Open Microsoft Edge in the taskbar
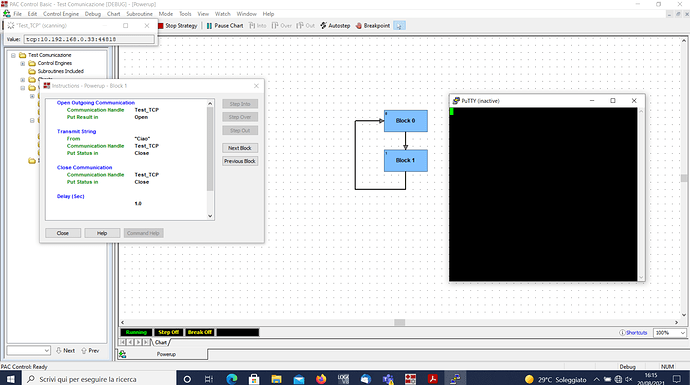The height and width of the screenshot is (385, 690). 232,379
